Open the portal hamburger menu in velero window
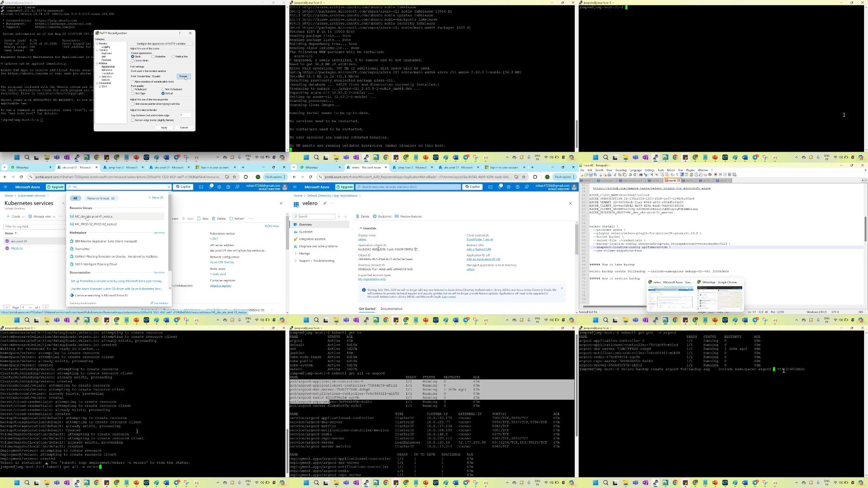The width and height of the screenshot is (868, 488). pyautogui.click(x=295, y=187)
